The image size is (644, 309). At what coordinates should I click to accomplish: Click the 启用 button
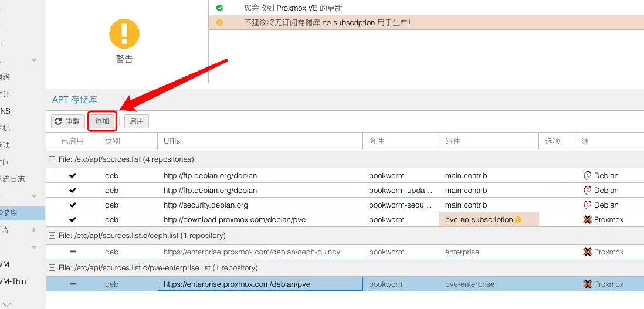click(137, 121)
